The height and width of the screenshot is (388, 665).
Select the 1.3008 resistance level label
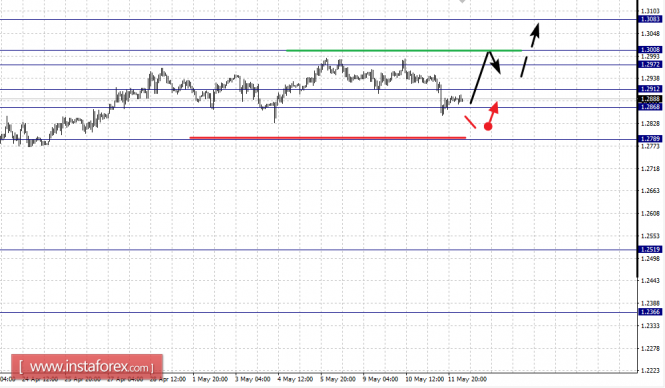point(651,50)
